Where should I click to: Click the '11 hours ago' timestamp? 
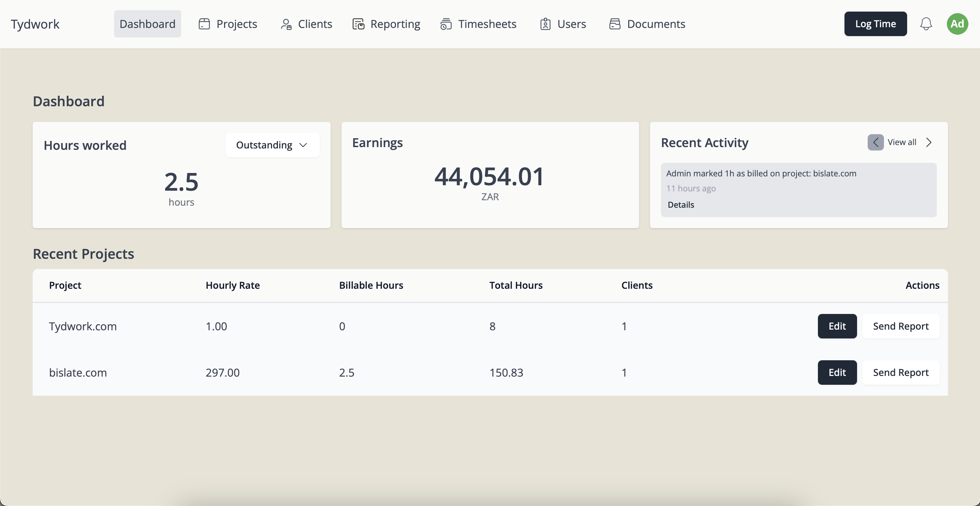(691, 188)
